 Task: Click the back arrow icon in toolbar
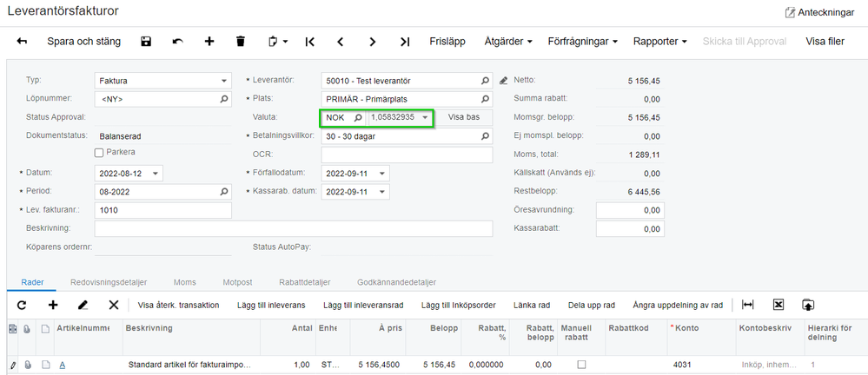click(x=22, y=42)
